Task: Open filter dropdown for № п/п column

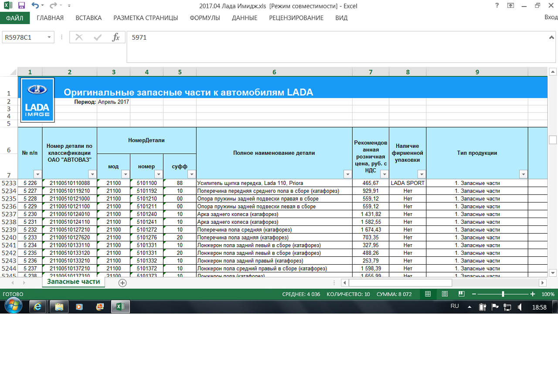Action: tap(38, 174)
